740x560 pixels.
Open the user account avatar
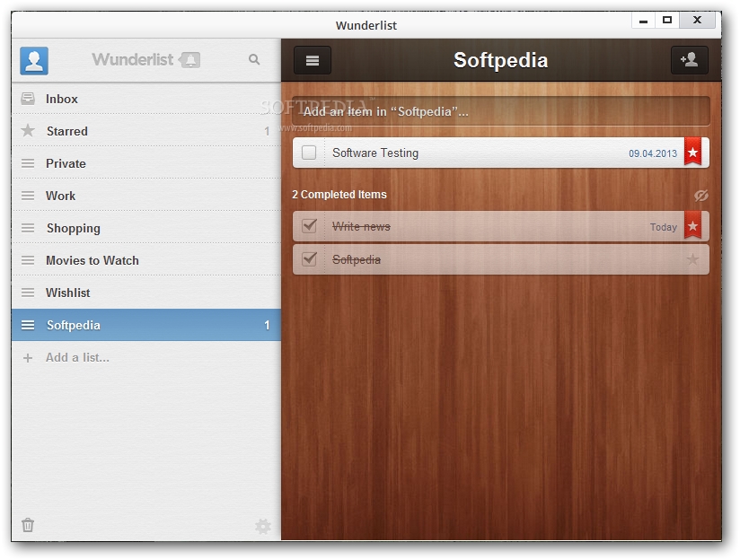pos(34,60)
